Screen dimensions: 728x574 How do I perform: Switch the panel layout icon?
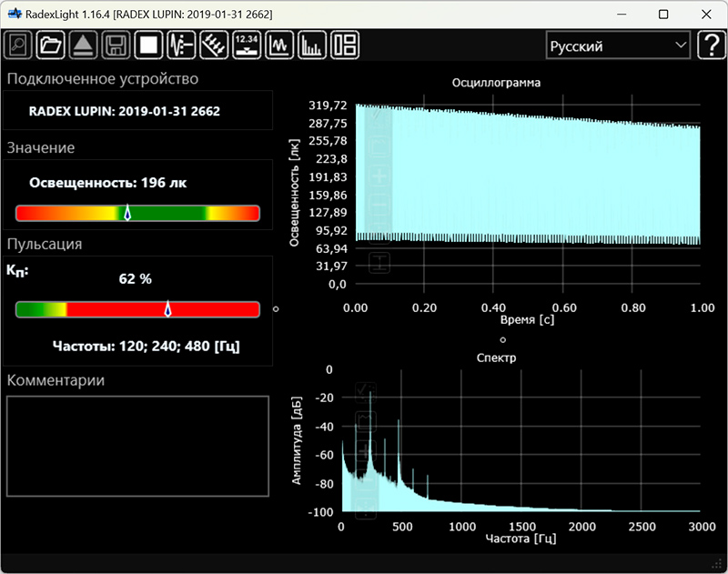click(345, 45)
